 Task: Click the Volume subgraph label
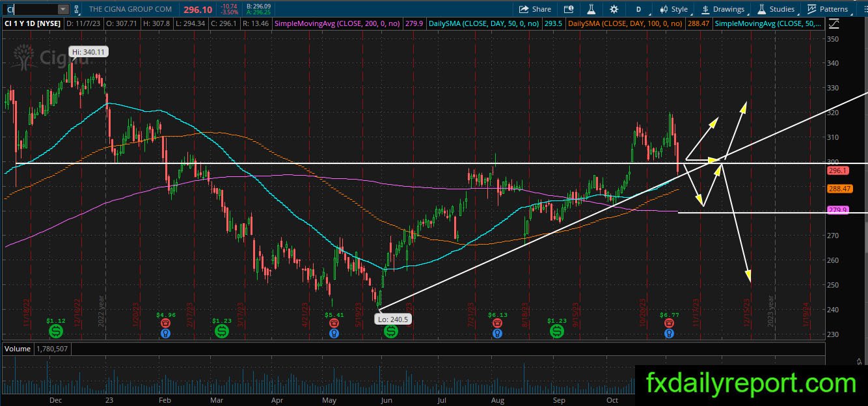coord(18,349)
